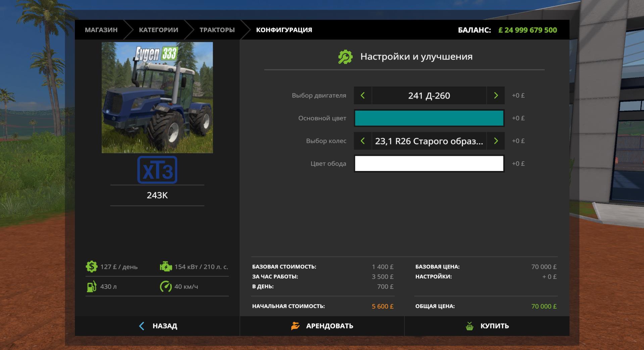This screenshot has width=644, height=350.
Task: Go to Категории breadcrumb tab
Action: [158, 30]
